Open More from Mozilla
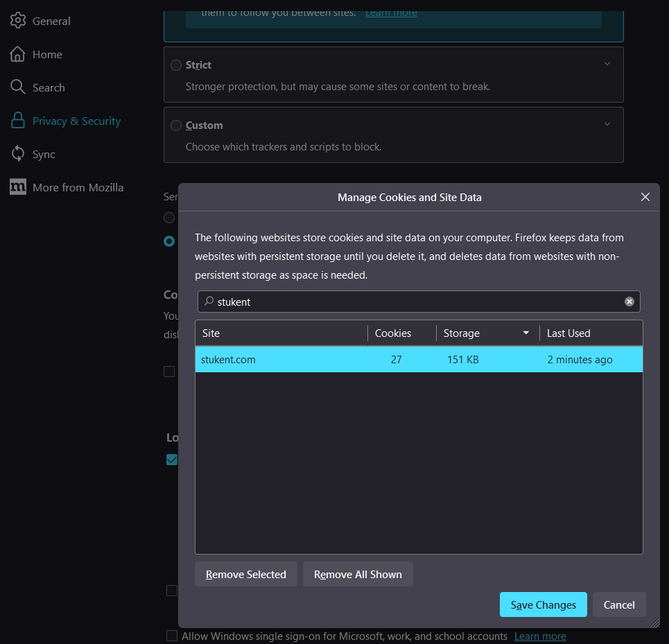Screen dimensions: 669x644 pos(78,187)
